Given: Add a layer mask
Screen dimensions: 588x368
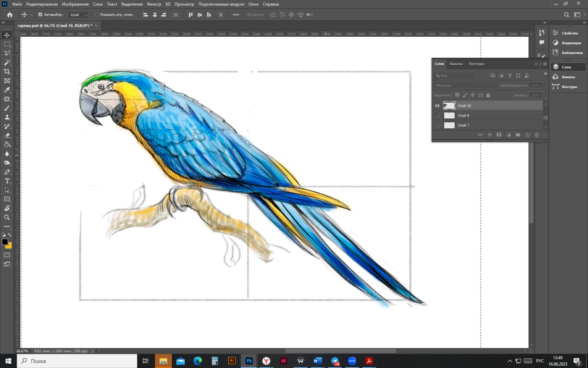Looking at the screenshot, I should (x=499, y=135).
